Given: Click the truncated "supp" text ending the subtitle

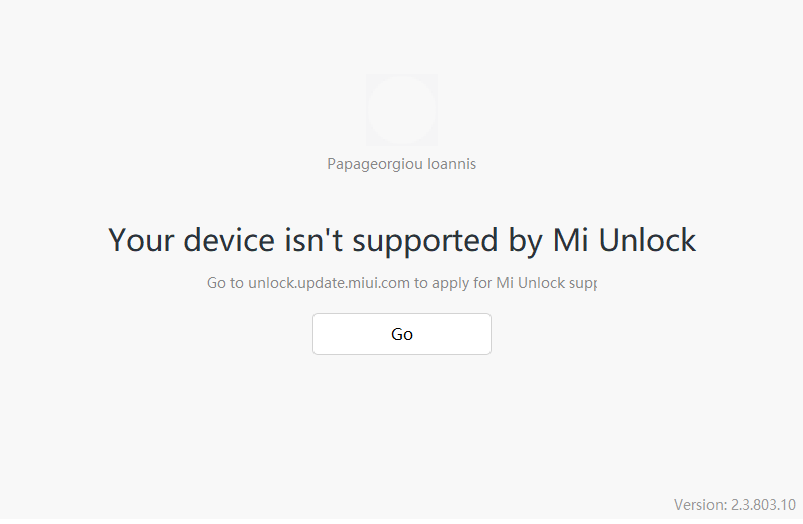Looking at the screenshot, I should tap(582, 283).
